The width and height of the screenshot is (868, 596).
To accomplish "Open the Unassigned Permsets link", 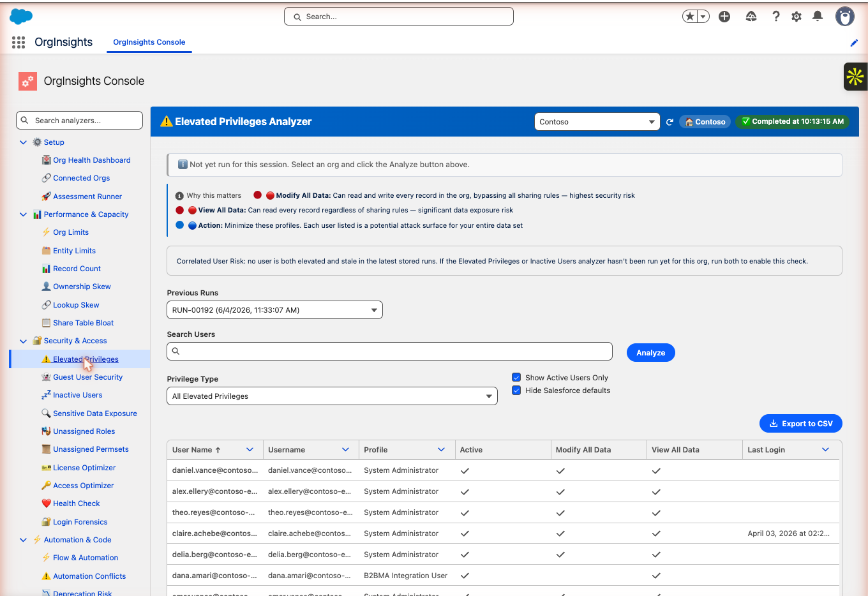I will (91, 449).
